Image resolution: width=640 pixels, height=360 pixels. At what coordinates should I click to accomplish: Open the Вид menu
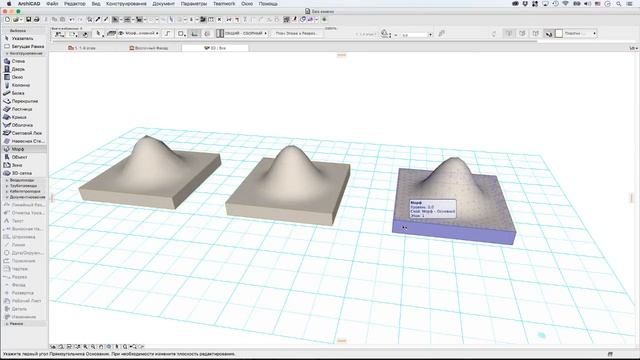pyautogui.click(x=96, y=4)
